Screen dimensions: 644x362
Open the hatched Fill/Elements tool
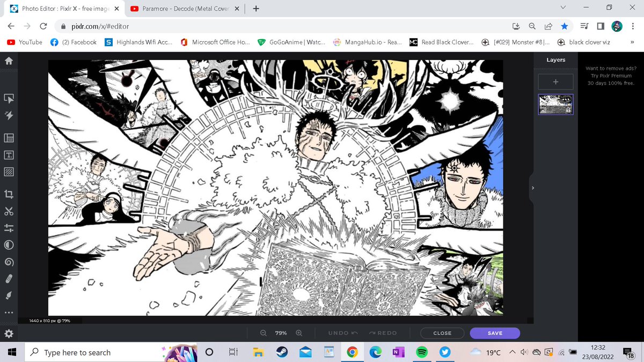click(9, 172)
